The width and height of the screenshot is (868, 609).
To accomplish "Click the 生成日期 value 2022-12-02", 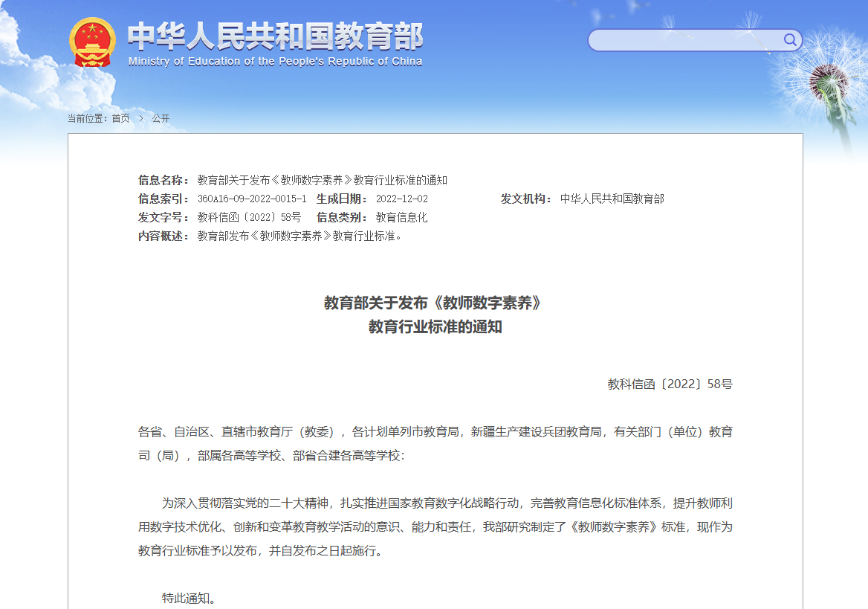I will click(x=401, y=199).
